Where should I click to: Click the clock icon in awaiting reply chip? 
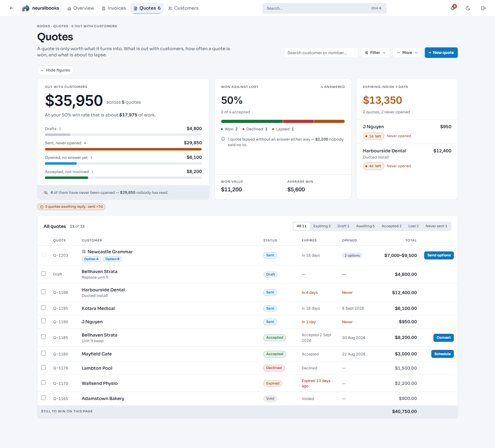42,207
